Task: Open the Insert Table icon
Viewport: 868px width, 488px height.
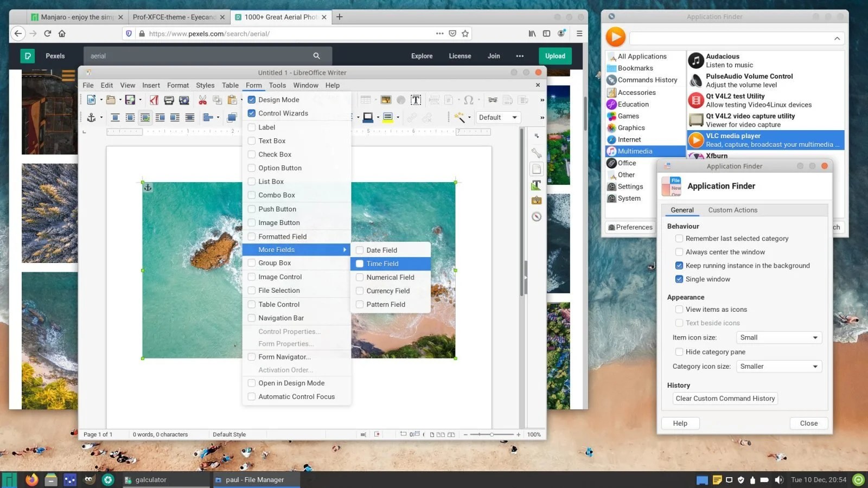Action: 366,100
